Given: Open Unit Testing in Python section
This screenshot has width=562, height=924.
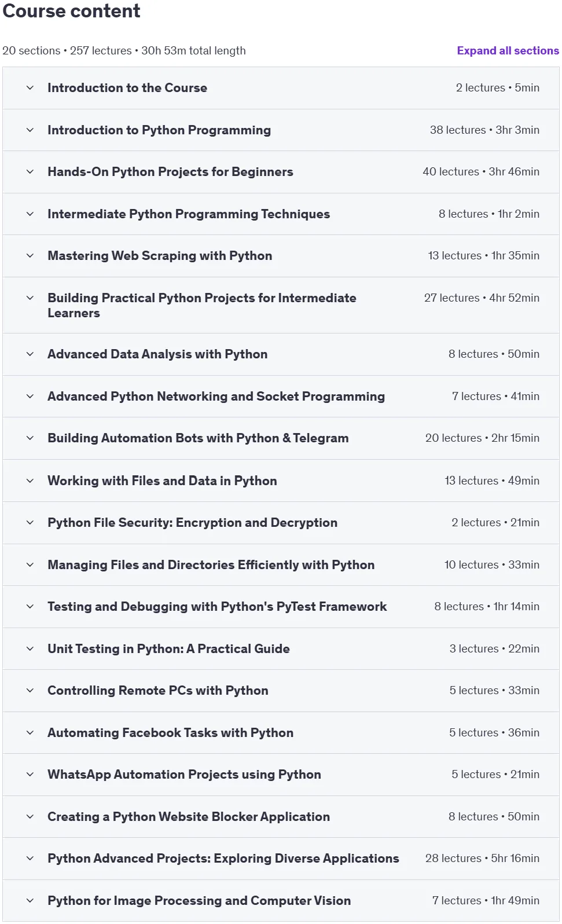Looking at the screenshot, I should (x=281, y=649).
